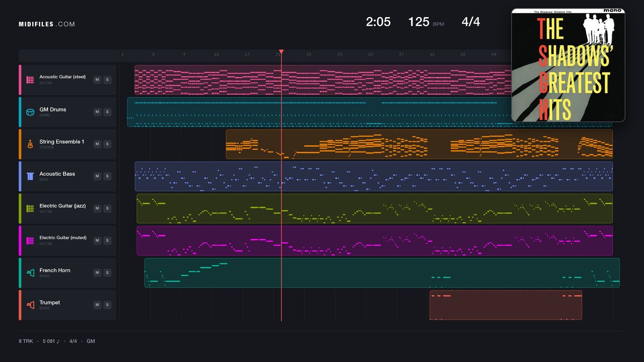Mute the Acoustic Guitar (steel) track
This screenshot has width=644, height=362.
pos(97,80)
